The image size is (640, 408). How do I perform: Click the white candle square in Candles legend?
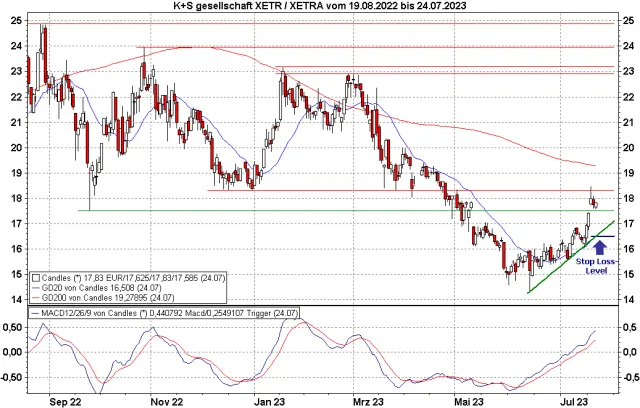[36, 278]
